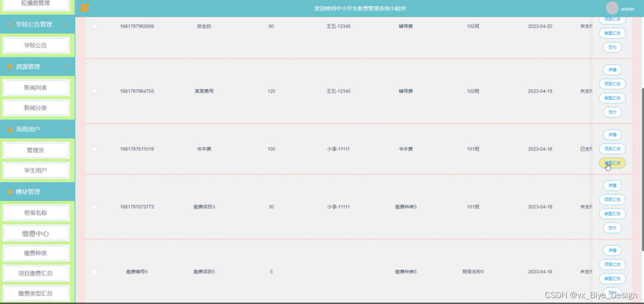Click 支付 for row 1681787964755
This screenshot has width=644, height=304.
coord(612,112)
